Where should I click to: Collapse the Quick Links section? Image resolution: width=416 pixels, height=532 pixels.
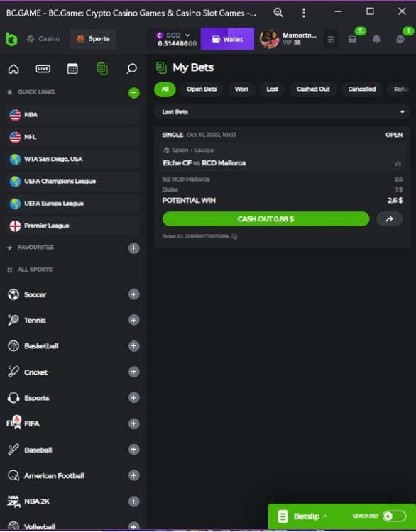(x=133, y=92)
